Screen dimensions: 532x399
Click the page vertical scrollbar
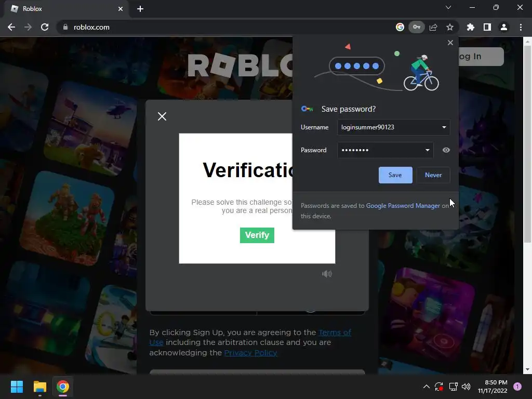tap(527, 144)
